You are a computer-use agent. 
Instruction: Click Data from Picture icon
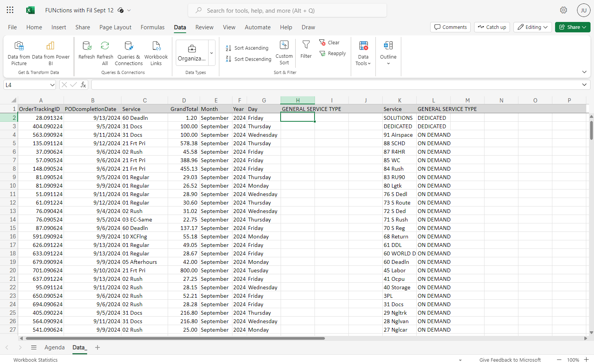click(x=19, y=53)
